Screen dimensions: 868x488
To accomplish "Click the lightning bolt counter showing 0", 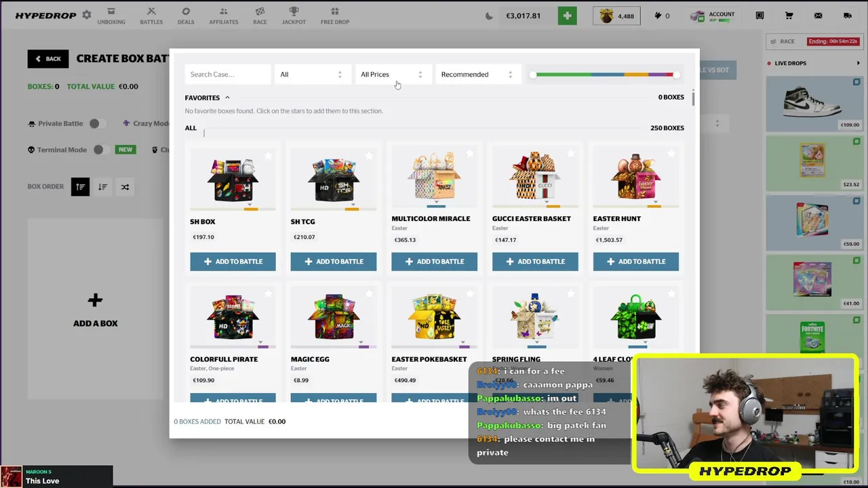I will coord(662,16).
